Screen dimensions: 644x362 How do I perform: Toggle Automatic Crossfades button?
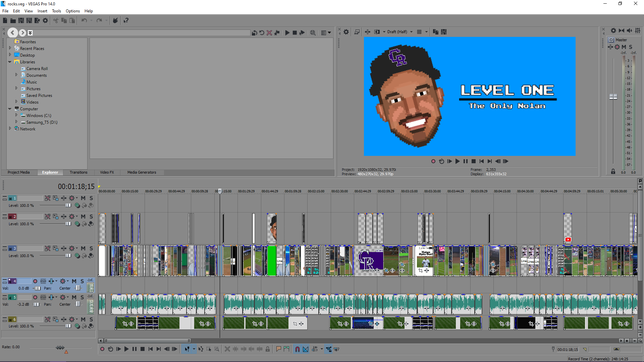pyautogui.click(x=306, y=349)
